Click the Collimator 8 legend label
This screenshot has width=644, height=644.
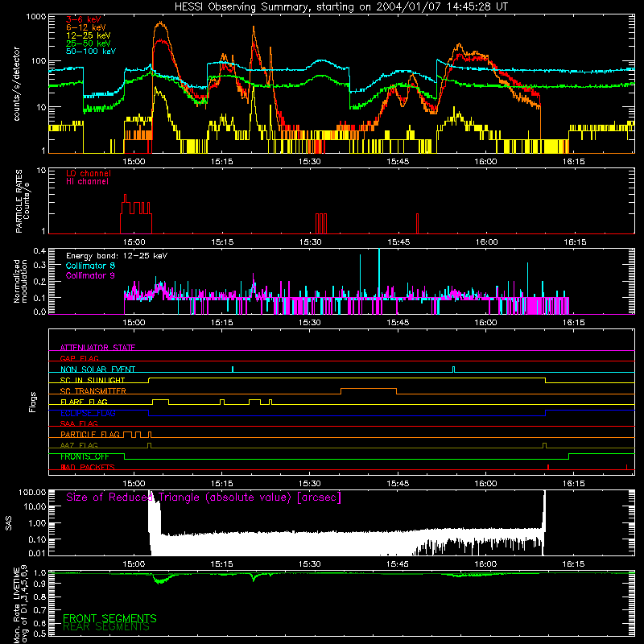(x=90, y=266)
